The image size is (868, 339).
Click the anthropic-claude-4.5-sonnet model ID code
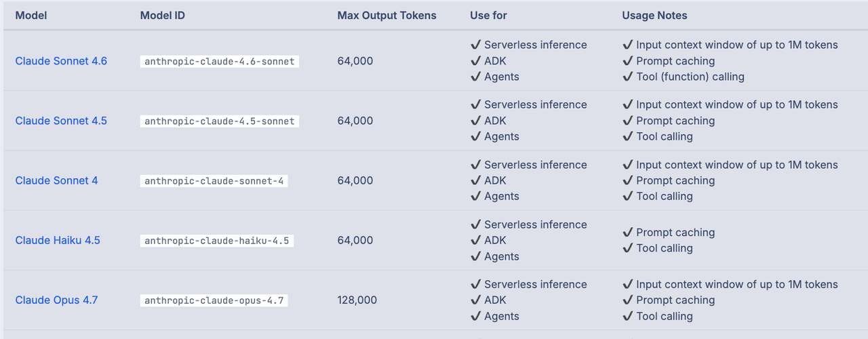[x=220, y=121]
